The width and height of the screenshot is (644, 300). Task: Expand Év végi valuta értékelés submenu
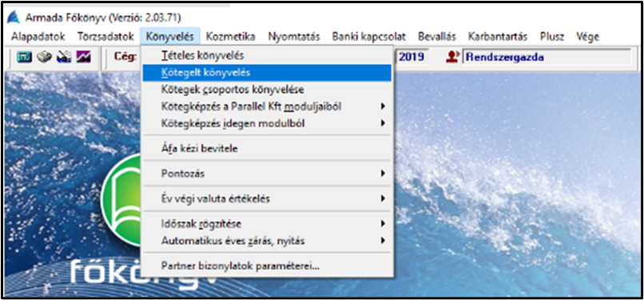pyautogui.click(x=267, y=199)
